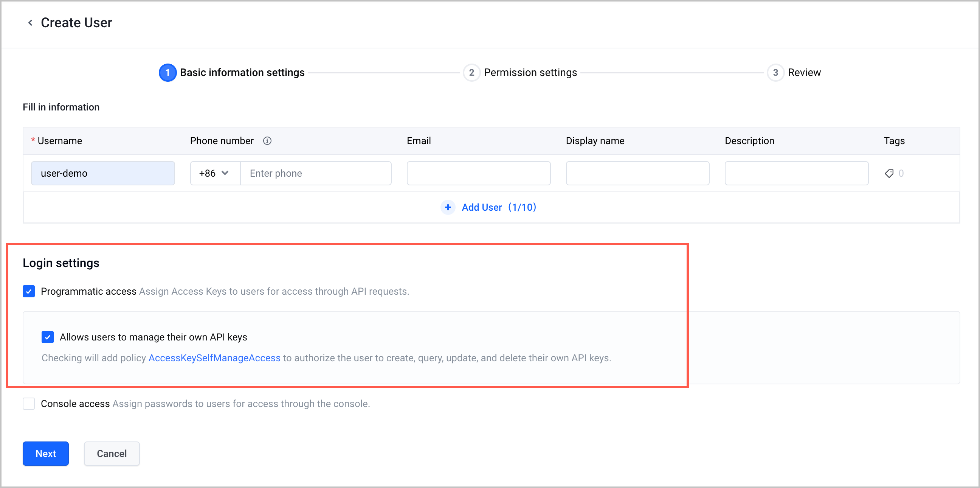980x488 pixels.
Task: Click the Cancel button
Action: [x=112, y=454]
